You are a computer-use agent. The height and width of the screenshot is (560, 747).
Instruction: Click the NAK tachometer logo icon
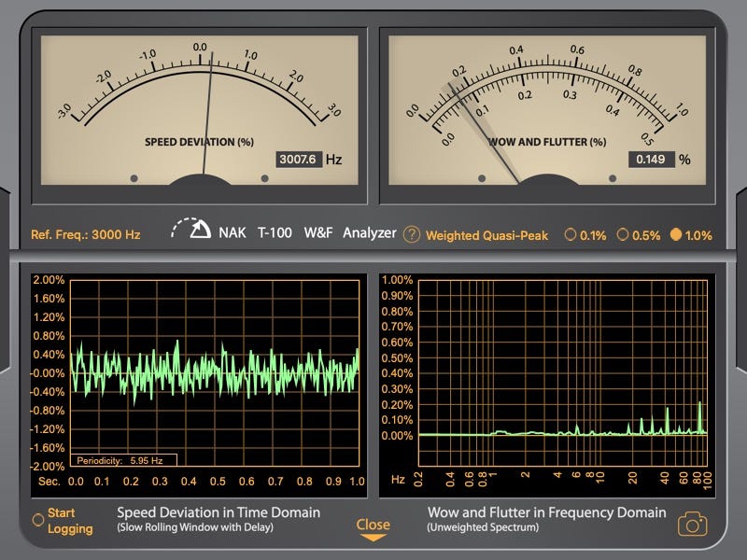(x=191, y=231)
